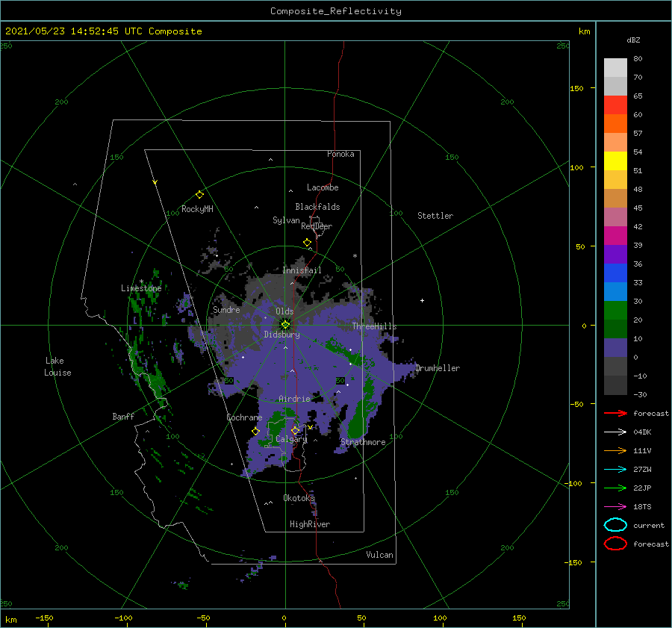672x628 pixels.
Task: Click the HighRiver label
Action: [310, 524]
